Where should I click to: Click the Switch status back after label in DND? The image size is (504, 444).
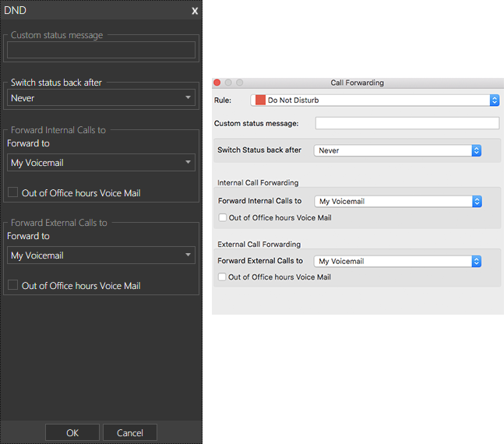click(x=56, y=83)
